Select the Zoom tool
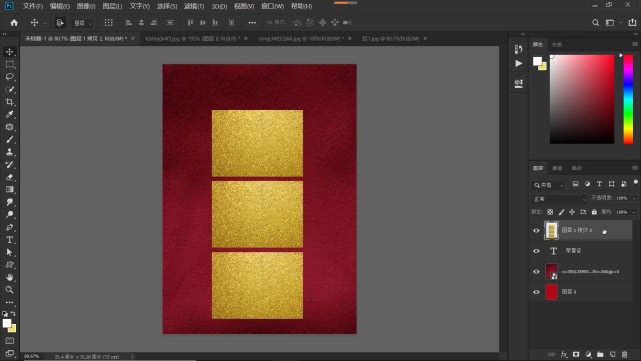Screen dimensions: 641x361 [9, 290]
